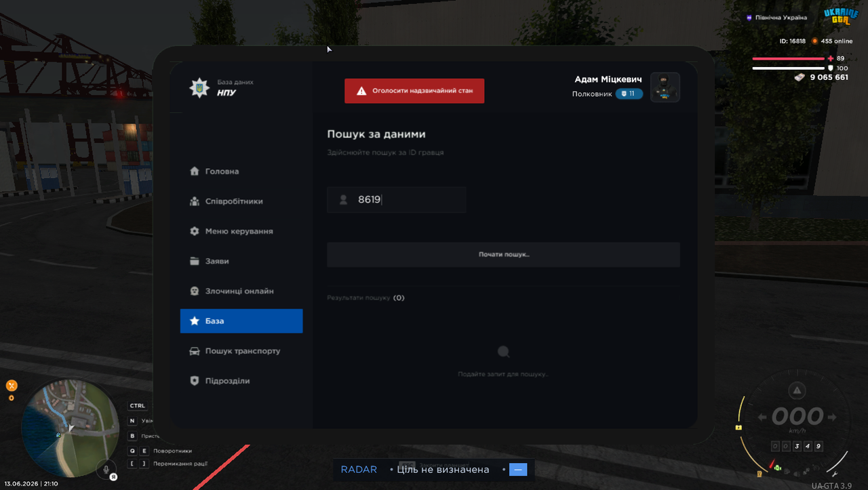
Task: Select the highlighted База menu item
Action: click(x=241, y=321)
